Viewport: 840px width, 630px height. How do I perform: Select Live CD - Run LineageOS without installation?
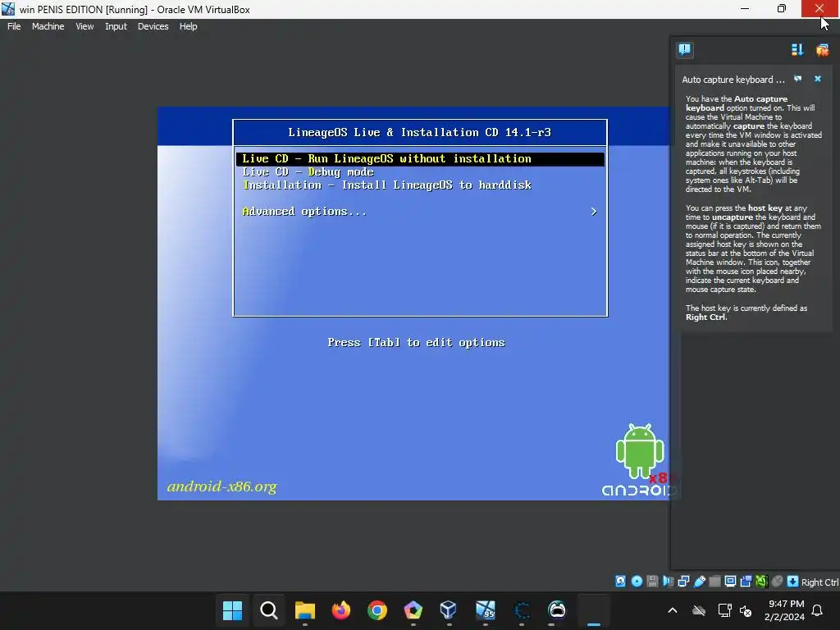[x=420, y=158]
